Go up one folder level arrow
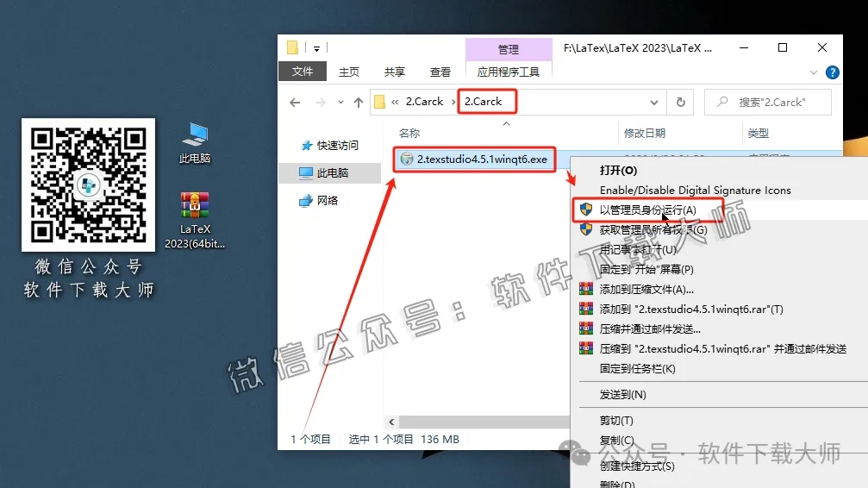868x488 pixels. tap(359, 103)
